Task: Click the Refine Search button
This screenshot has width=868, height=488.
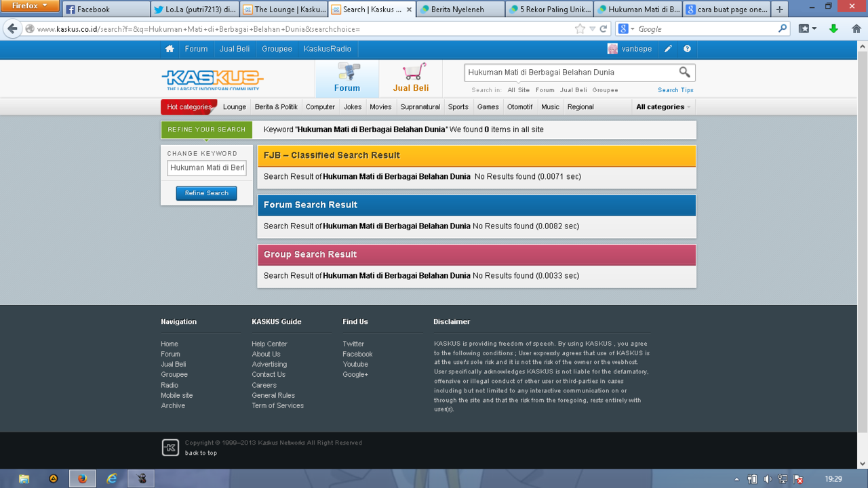Action: point(207,193)
